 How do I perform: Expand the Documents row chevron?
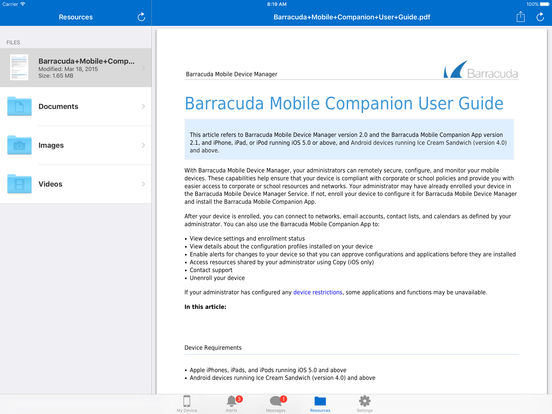[x=143, y=106]
